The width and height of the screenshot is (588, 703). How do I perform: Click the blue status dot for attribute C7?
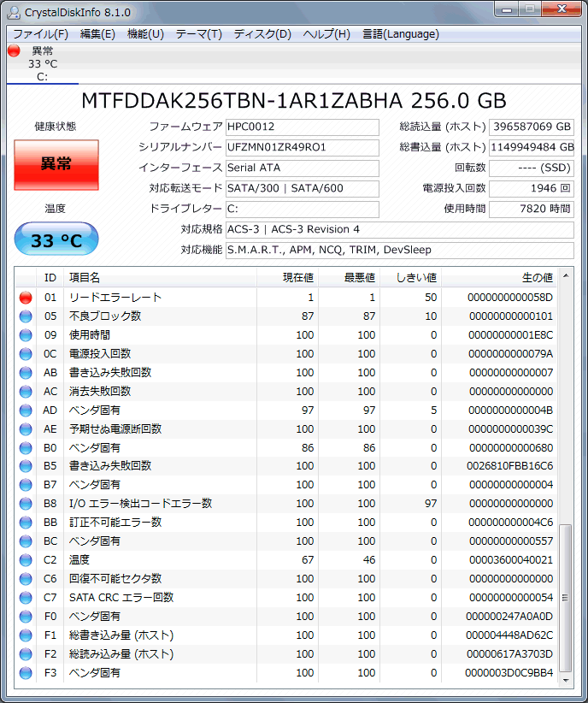[x=26, y=598]
